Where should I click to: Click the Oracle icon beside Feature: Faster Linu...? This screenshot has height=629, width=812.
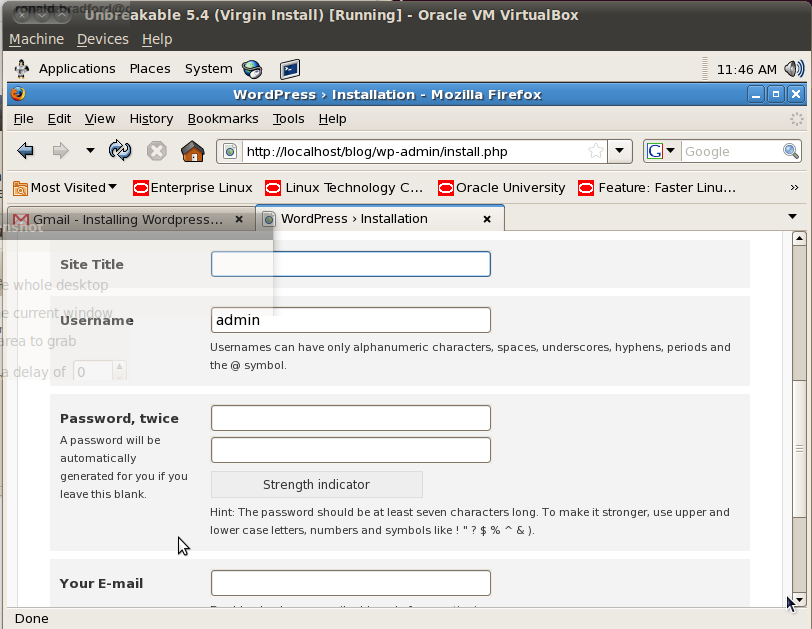(586, 188)
